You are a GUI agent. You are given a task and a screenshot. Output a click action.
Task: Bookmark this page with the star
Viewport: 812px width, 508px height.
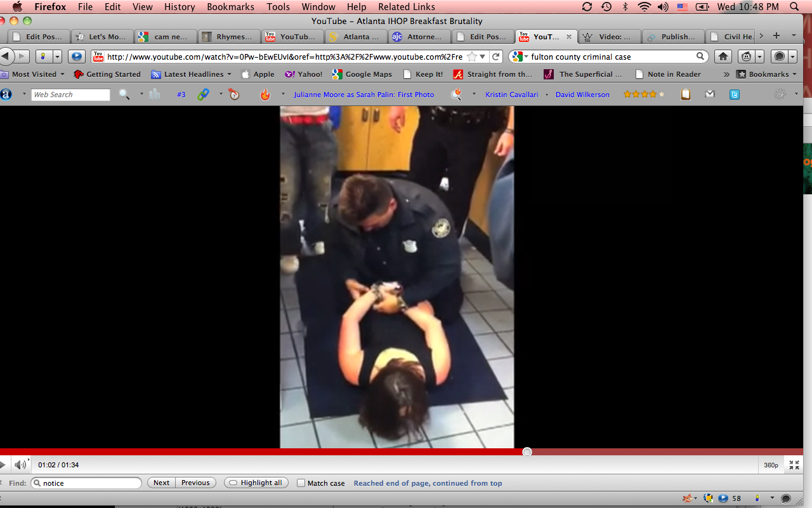471,57
